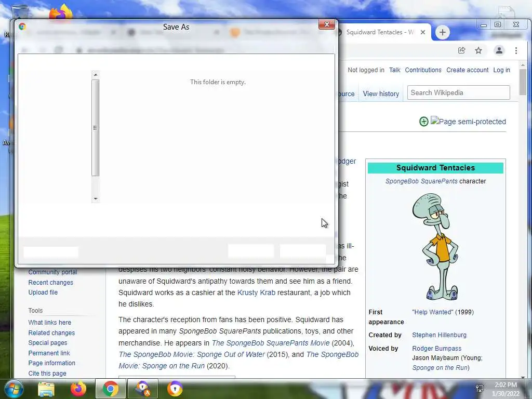The image size is (532, 399).
Task: Click Upload file in sidebar
Action: tap(43, 292)
